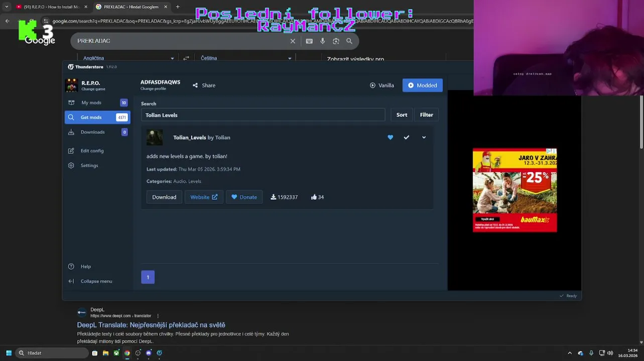Image resolution: width=644 pixels, height=361 pixels.
Task: Open Help in Thunderstore sidebar
Action: [86, 266]
